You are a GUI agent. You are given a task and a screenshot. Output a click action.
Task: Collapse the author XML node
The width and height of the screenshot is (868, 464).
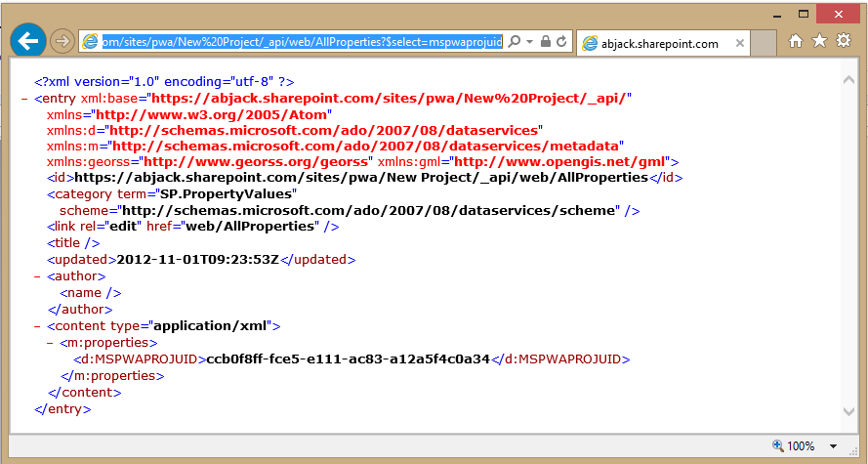(37, 276)
